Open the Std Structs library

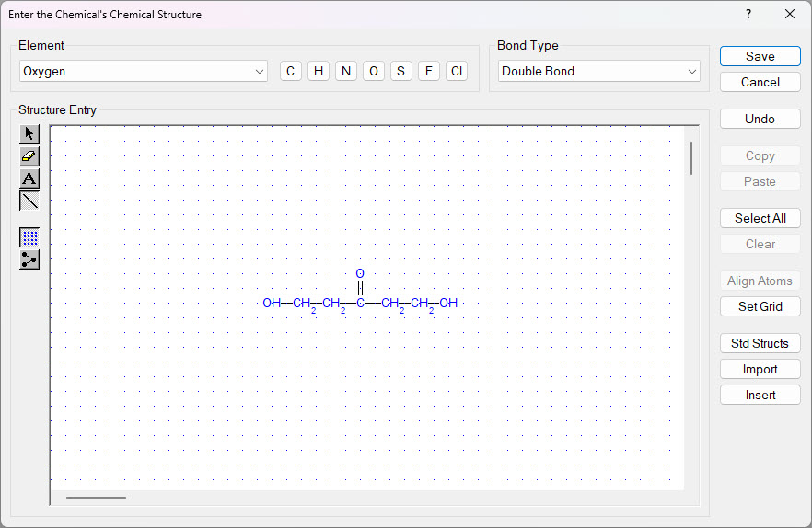point(760,343)
